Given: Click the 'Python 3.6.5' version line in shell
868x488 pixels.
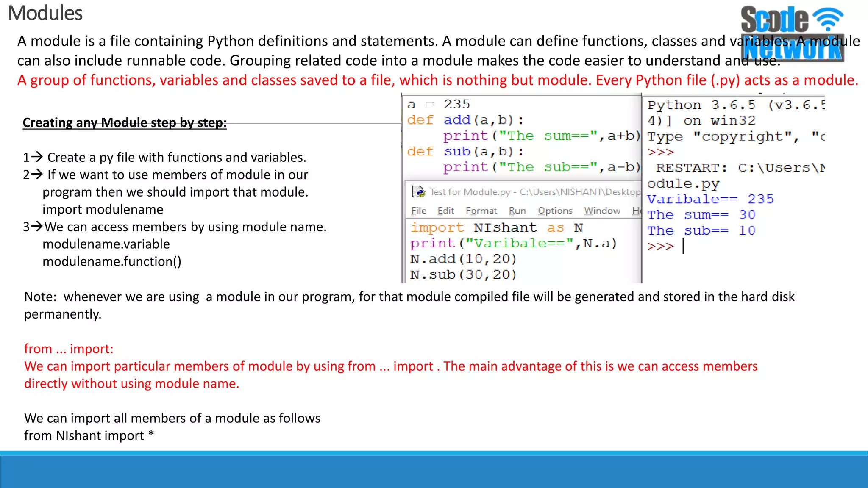Looking at the screenshot, I should [736, 105].
